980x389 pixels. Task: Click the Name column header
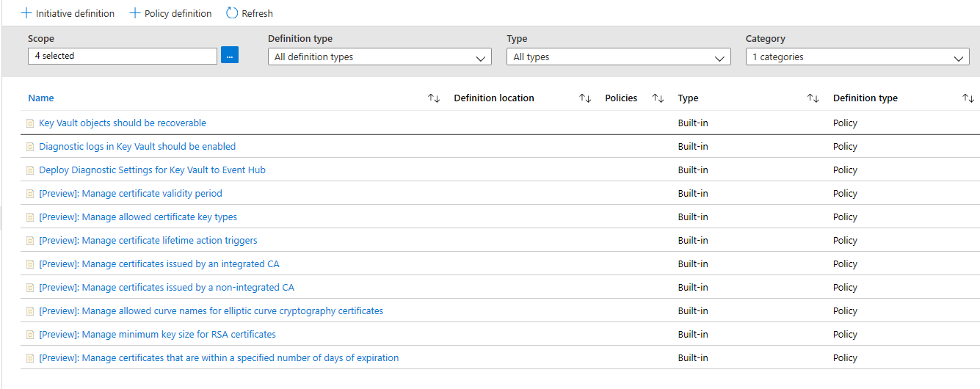click(41, 98)
